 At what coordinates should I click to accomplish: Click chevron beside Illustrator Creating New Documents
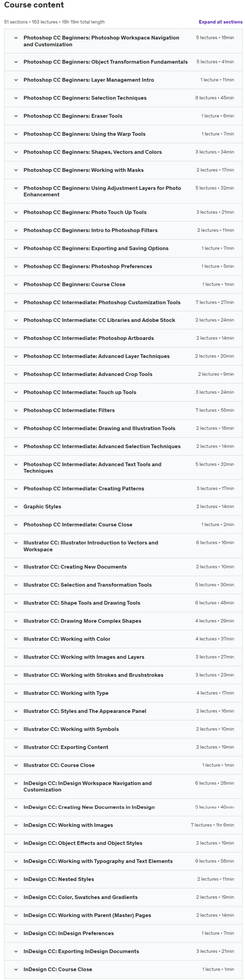pyautogui.click(x=16, y=567)
